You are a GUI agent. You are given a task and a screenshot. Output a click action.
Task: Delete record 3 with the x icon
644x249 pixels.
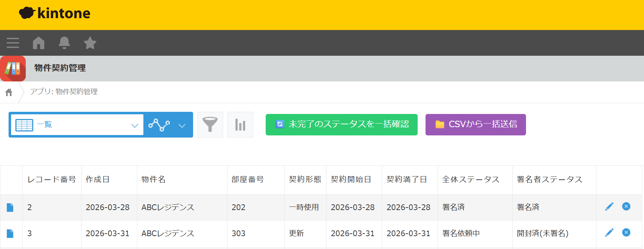tap(626, 233)
